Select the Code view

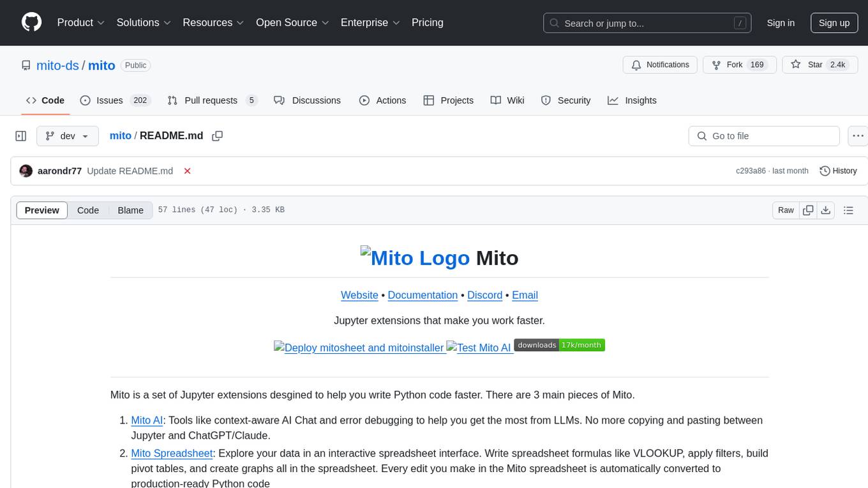pyautogui.click(x=88, y=210)
